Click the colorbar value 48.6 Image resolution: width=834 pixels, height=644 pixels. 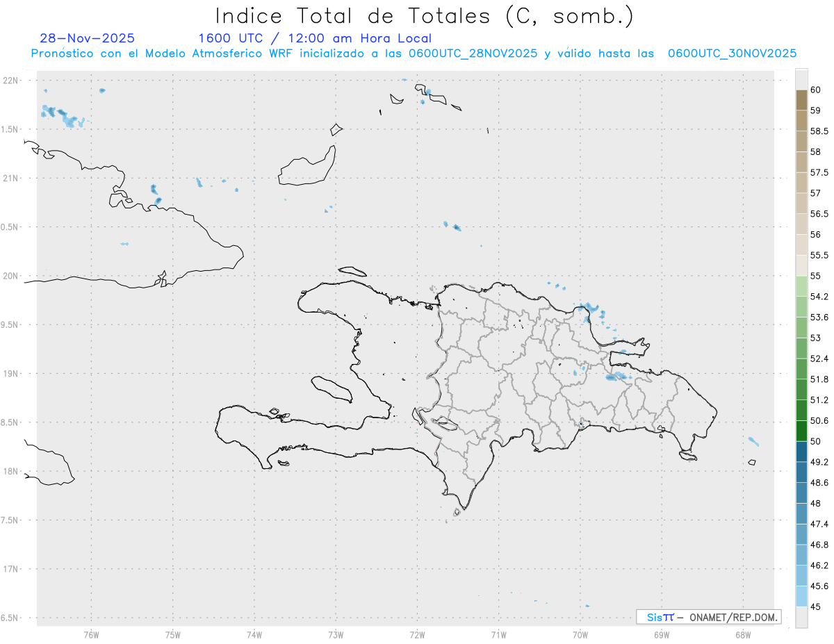pos(819,482)
